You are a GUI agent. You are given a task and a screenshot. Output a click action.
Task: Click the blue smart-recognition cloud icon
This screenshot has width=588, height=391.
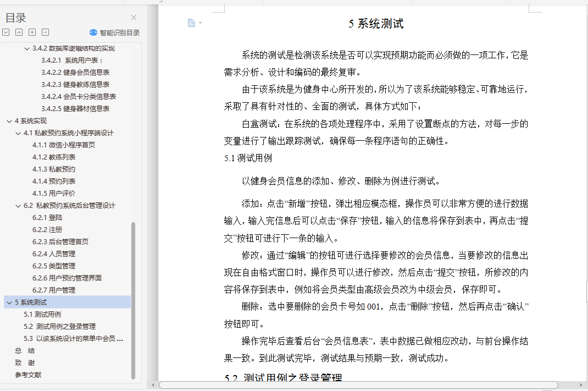(93, 32)
